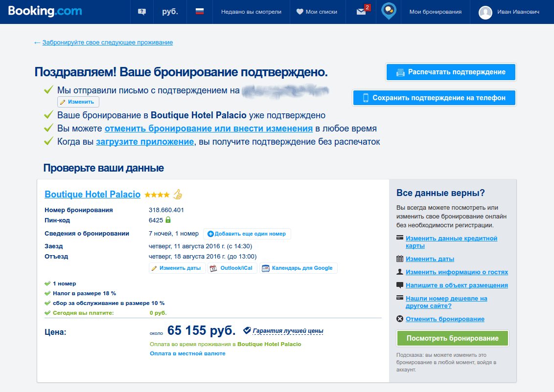Click the help question mark icon
The height and width of the screenshot is (392, 554).
[141, 11]
